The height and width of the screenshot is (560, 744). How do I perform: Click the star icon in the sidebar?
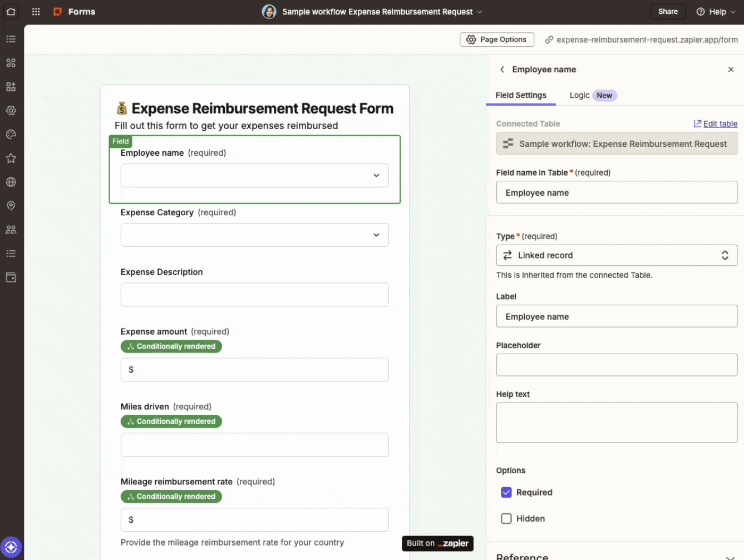pos(11,158)
